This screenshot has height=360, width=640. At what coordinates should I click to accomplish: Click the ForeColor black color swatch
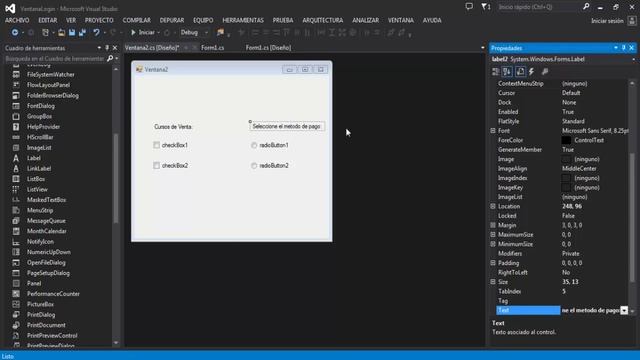click(566, 140)
